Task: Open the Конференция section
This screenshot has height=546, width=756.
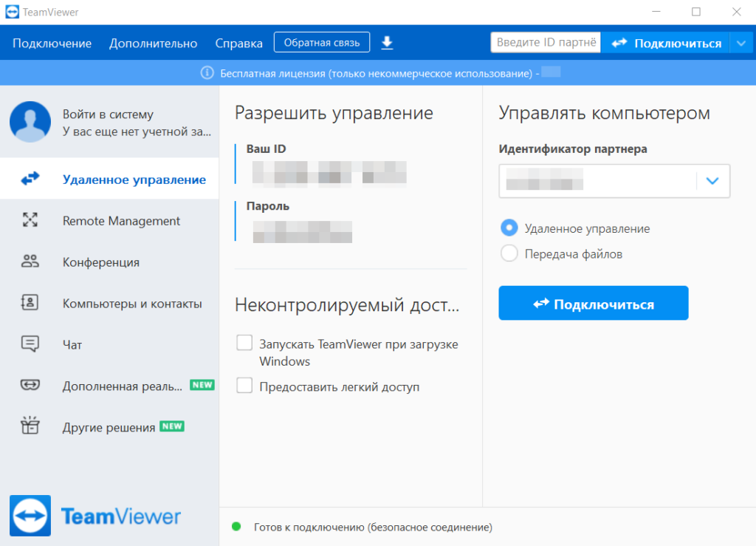Action: pyautogui.click(x=109, y=262)
